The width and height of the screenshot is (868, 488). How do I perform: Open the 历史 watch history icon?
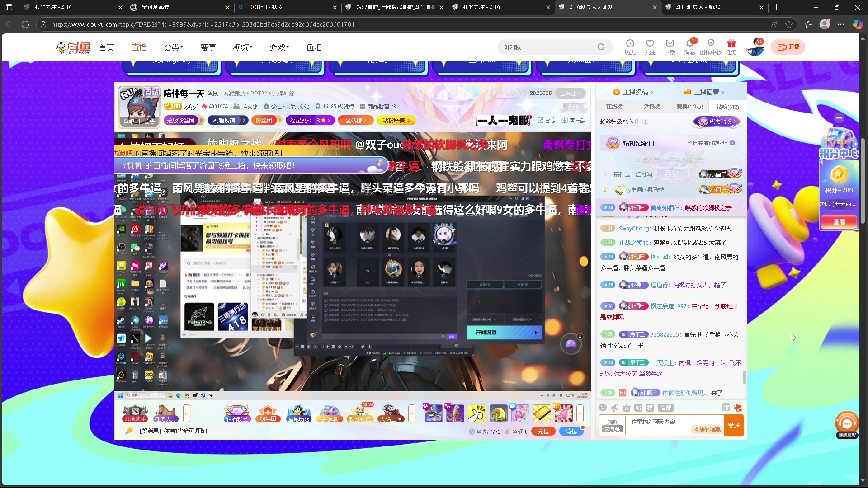pyautogui.click(x=630, y=47)
